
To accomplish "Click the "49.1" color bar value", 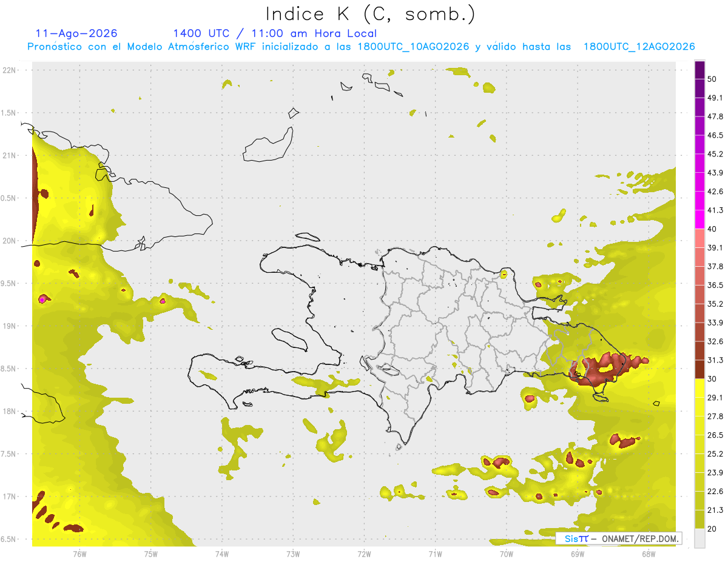I will click(x=715, y=98).
